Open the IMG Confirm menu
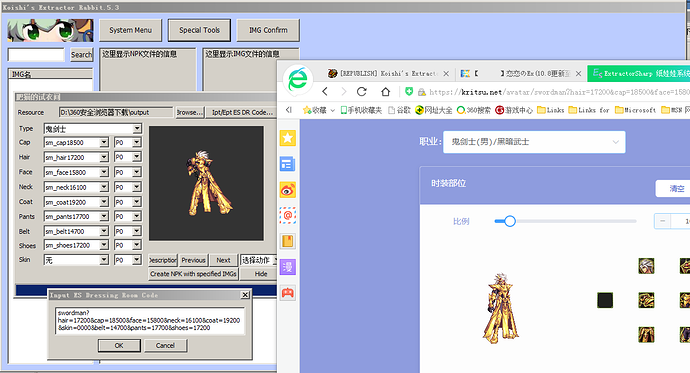690x373 pixels. pos(268,30)
